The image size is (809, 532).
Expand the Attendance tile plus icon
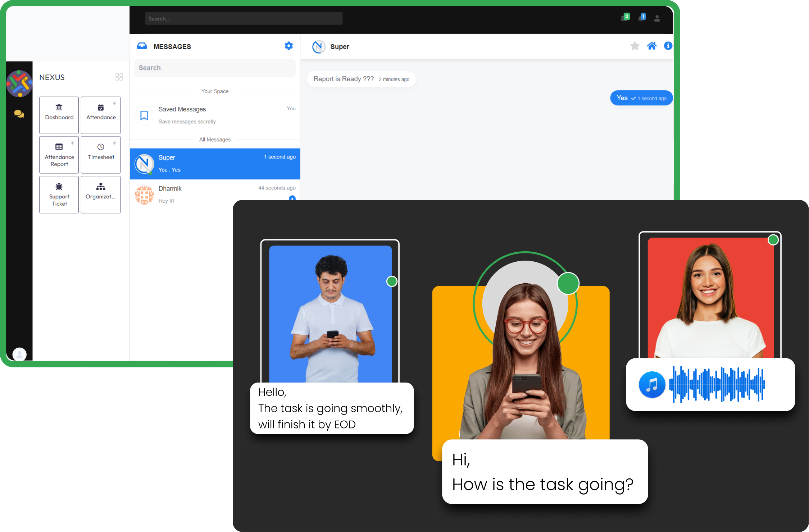click(x=114, y=103)
